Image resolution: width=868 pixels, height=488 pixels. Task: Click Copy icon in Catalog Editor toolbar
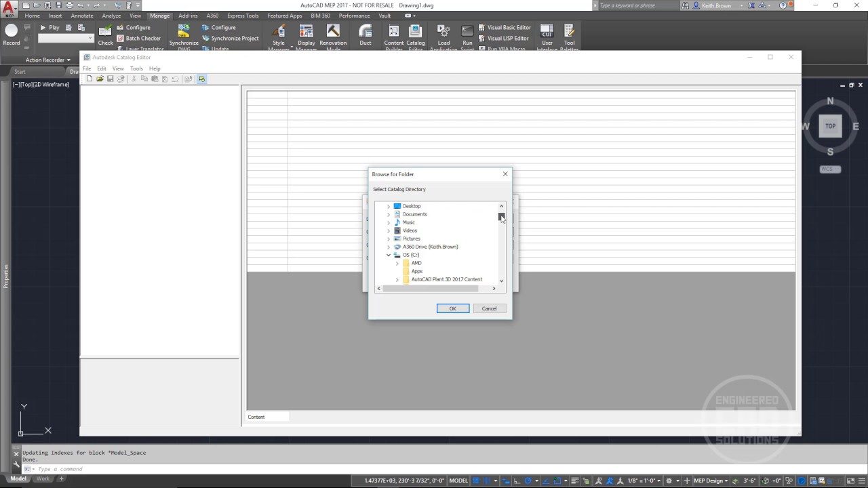pyautogui.click(x=144, y=79)
